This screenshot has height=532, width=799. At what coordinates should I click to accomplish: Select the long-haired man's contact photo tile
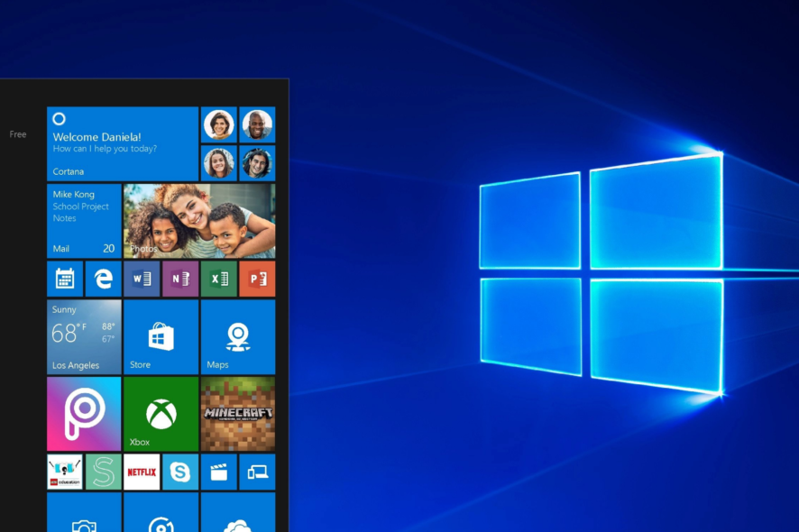click(257, 163)
